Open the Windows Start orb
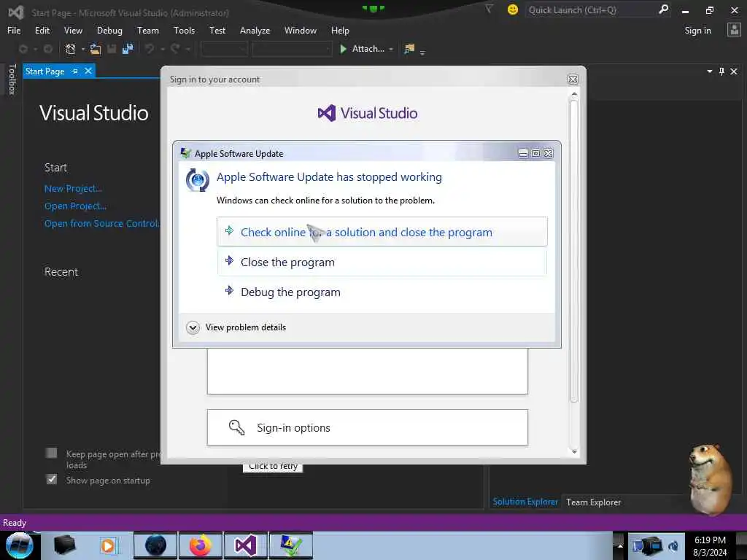747x560 pixels. point(19,545)
